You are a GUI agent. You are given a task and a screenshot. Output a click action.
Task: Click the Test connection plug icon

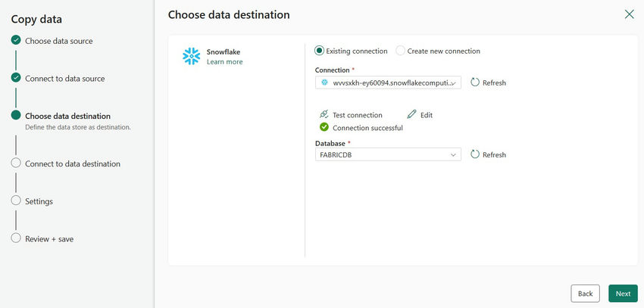324,114
